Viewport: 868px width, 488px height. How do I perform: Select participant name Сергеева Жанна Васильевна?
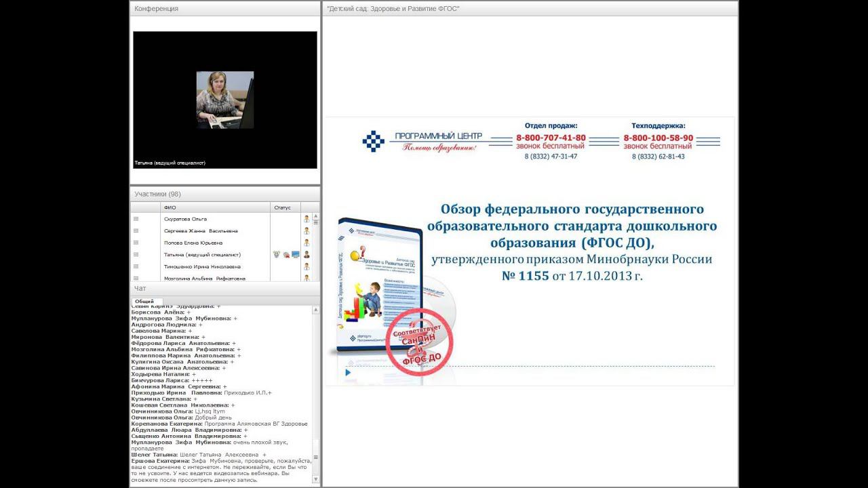pyautogui.click(x=201, y=231)
